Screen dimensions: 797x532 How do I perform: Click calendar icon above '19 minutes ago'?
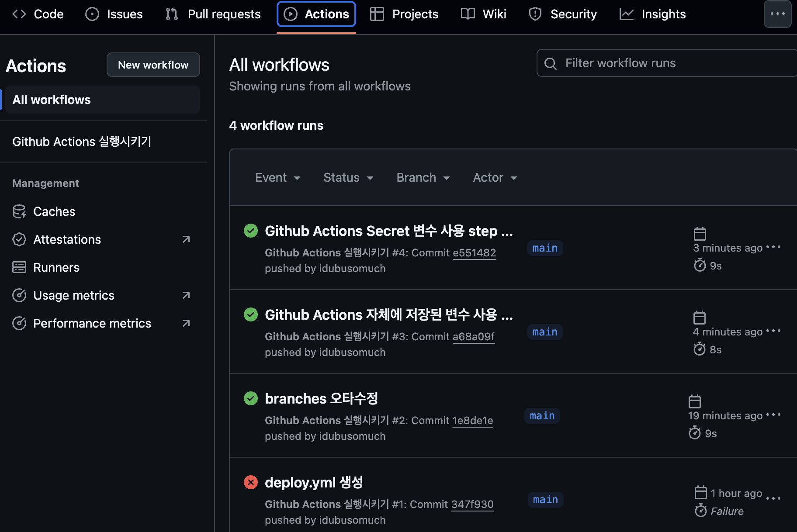[695, 401]
